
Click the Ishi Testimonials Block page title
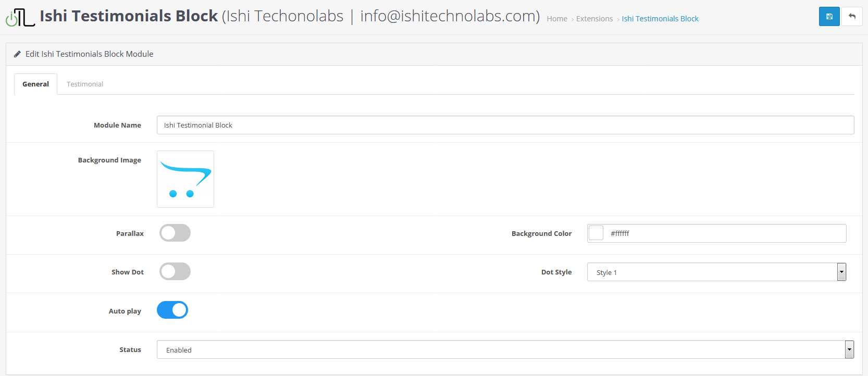coord(129,16)
